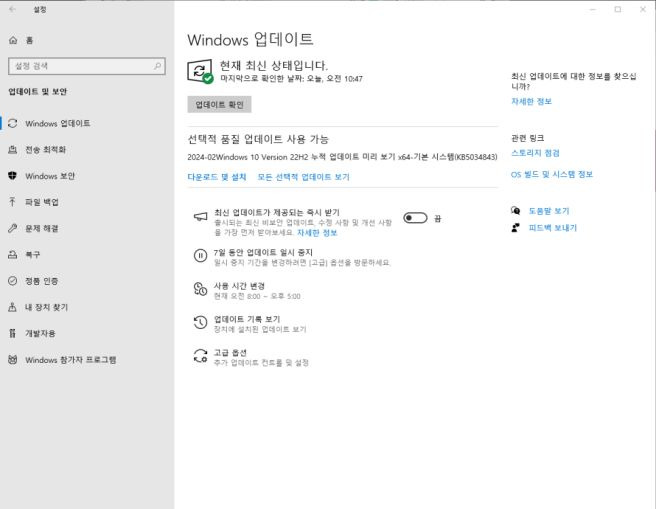The width and height of the screenshot is (656, 509).
Task: Open the Windows 참가자 프로그램 sidebar item
Action: tap(87, 360)
